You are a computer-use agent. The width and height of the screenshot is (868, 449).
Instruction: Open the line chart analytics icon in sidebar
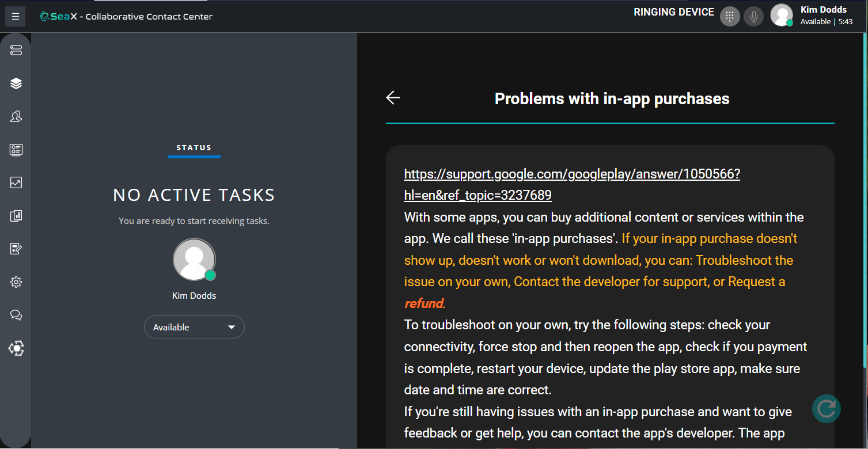[16, 183]
